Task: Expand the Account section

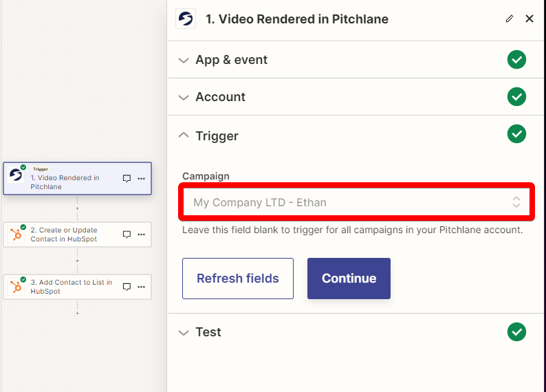Action: click(x=356, y=97)
